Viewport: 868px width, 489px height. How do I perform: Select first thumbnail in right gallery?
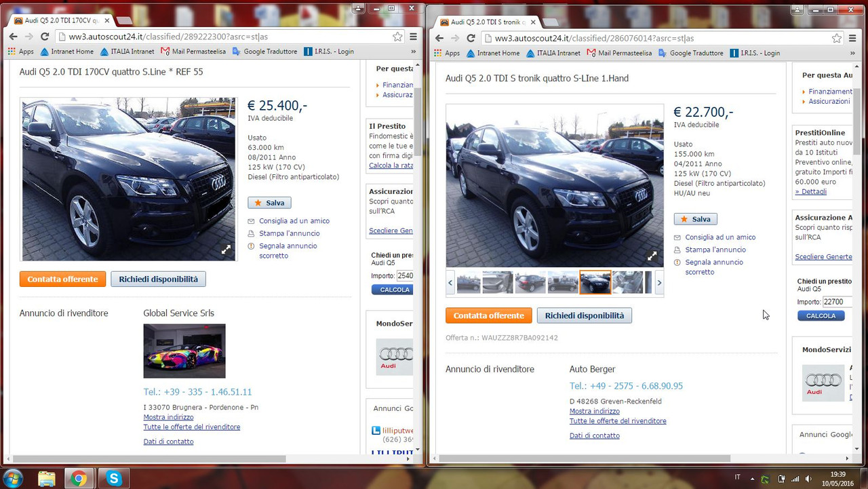click(x=469, y=282)
